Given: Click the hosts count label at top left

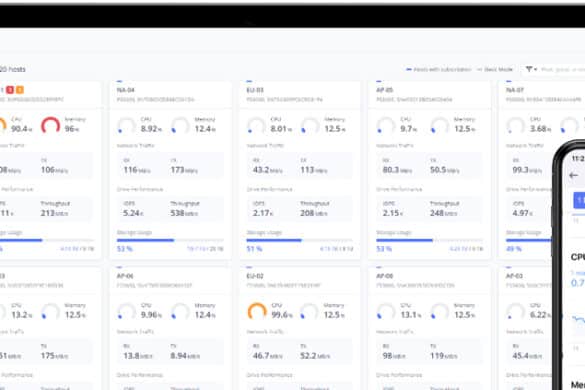Looking at the screenshot, I should (13, 69).
